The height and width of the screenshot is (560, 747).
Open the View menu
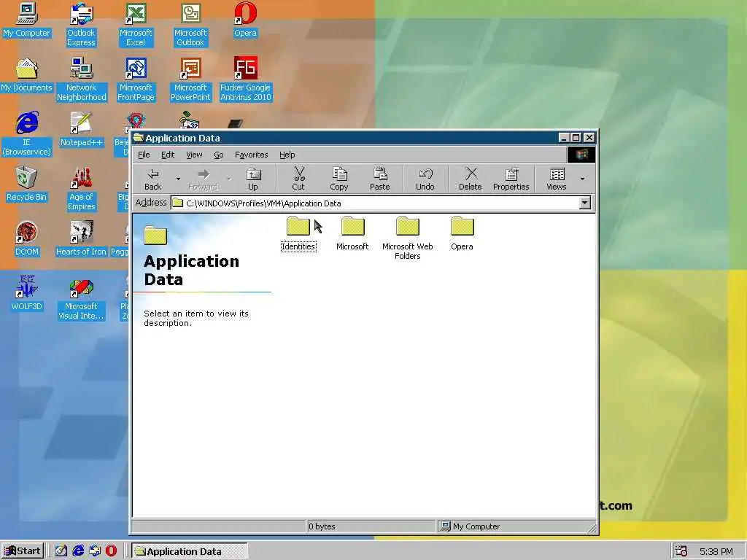pyautogui.click(x=194, y=155)
